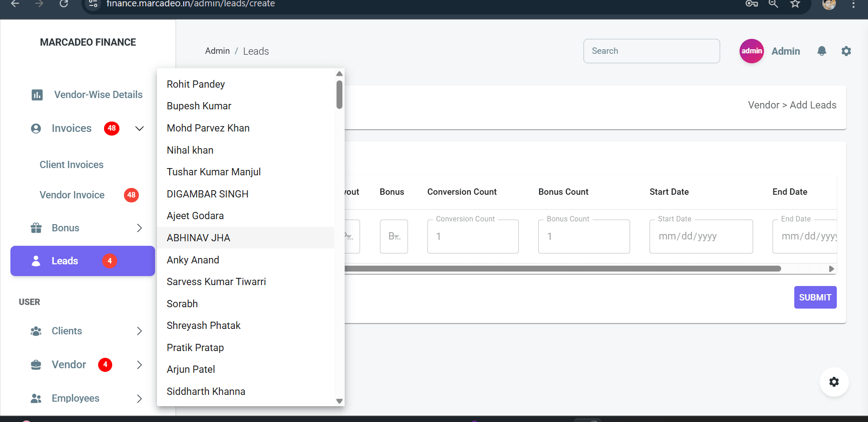
Task: Click the Leads icon in the sidebar
Action: [x=35, y=261]
